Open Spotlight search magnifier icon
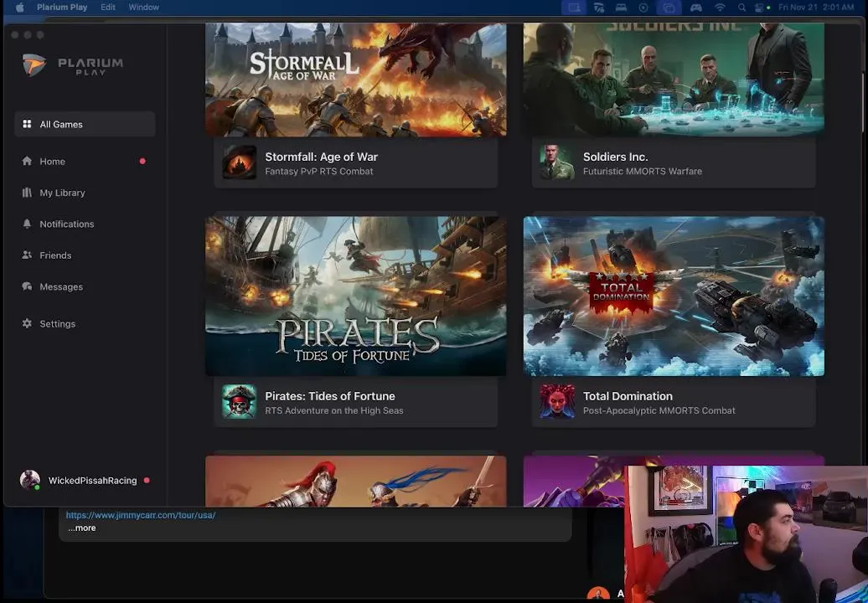Viewport: 868px width, 603px height. pyautogui.click(x=741, y=8)
